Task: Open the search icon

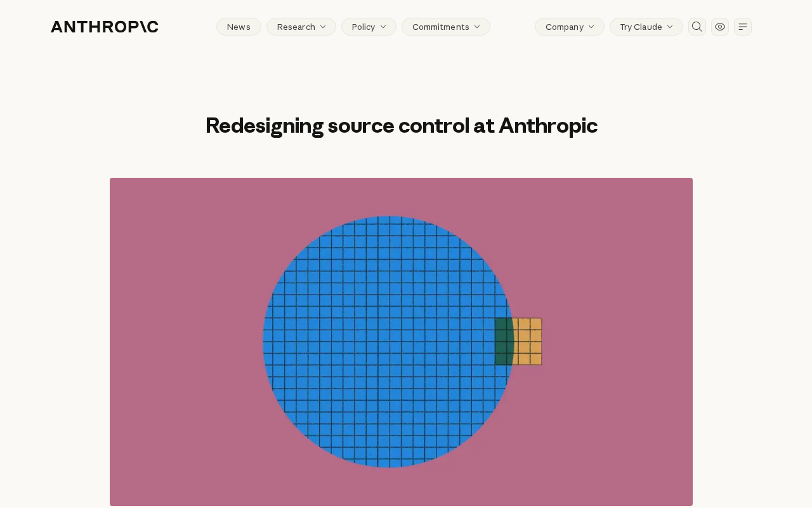Action: [697, 27]
